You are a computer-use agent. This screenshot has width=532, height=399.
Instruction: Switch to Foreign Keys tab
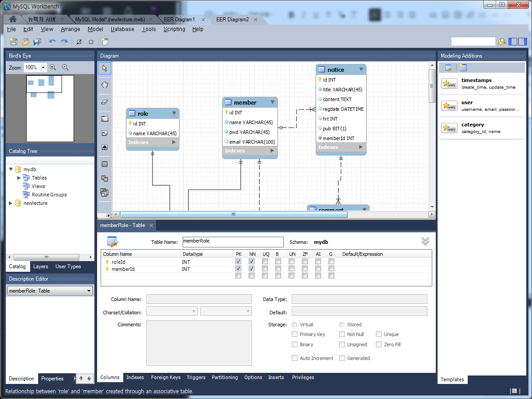coord(166,377)
